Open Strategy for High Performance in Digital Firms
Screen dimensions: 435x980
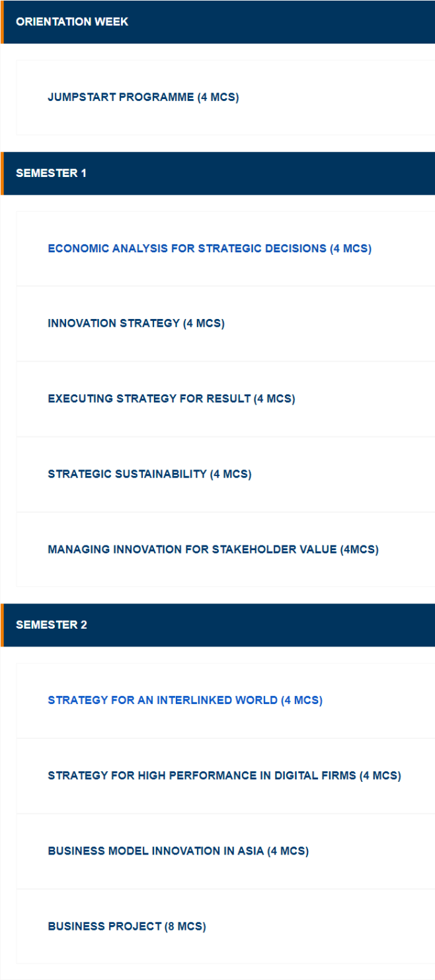[224, 775]
